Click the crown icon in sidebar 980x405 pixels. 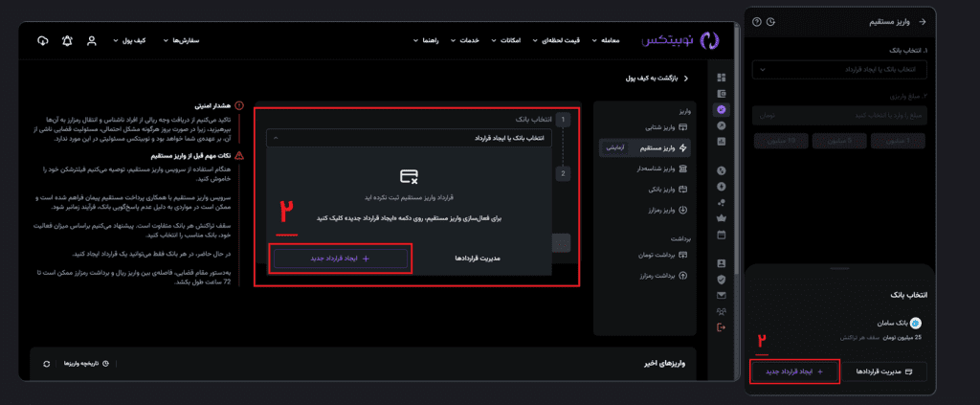point(721,218)
